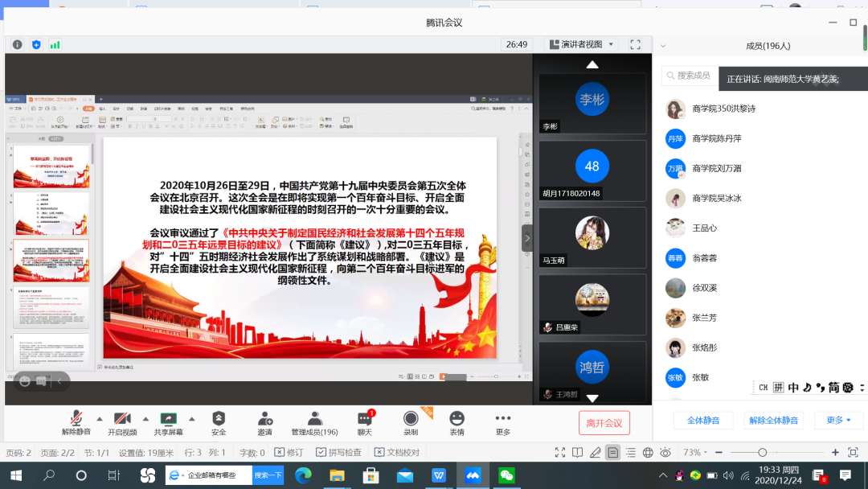This screenshot has width=868, height=489.
Task: Expand 更多 dropdown in members panel
Action: coord(838,420)
